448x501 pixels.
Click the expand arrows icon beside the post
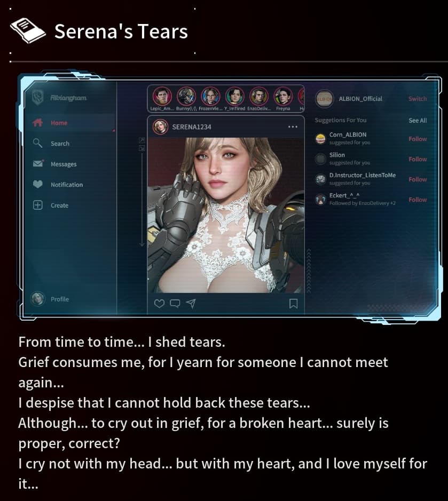(142, 140)
